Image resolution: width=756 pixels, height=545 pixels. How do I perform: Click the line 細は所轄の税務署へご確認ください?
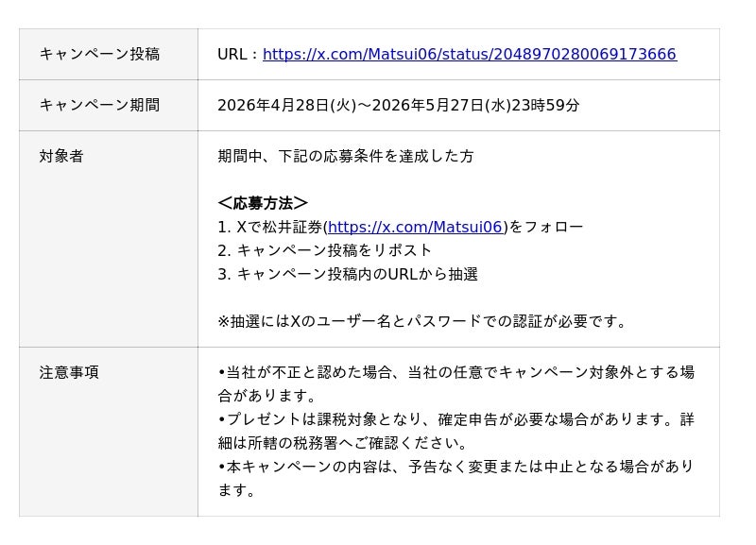(342, 443)
